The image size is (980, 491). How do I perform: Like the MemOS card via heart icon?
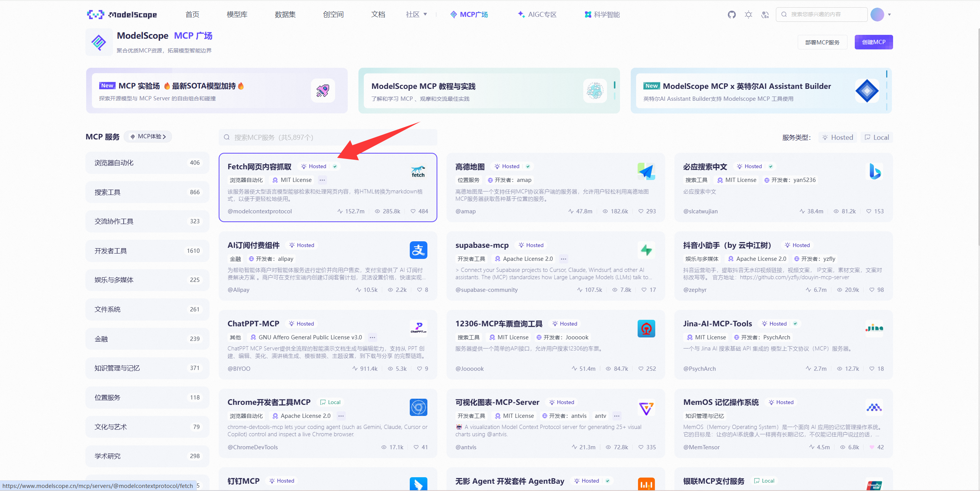[x=872, y=447]
